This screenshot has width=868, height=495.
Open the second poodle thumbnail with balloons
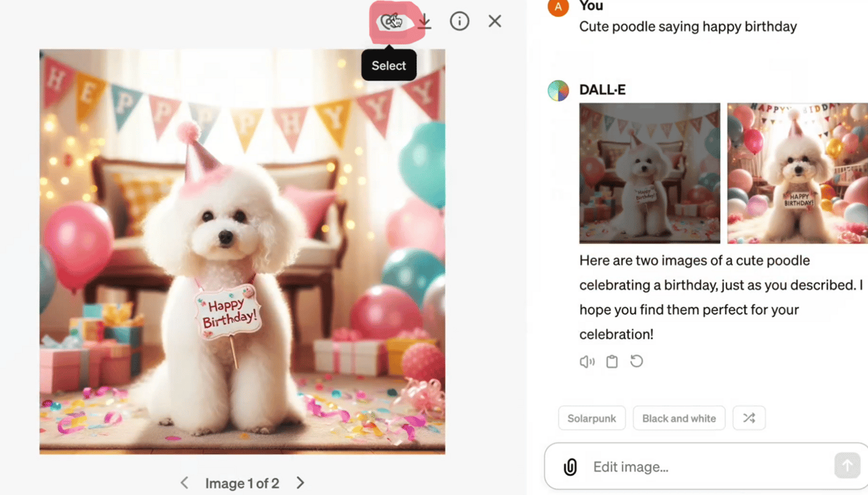tap(797, 173)
